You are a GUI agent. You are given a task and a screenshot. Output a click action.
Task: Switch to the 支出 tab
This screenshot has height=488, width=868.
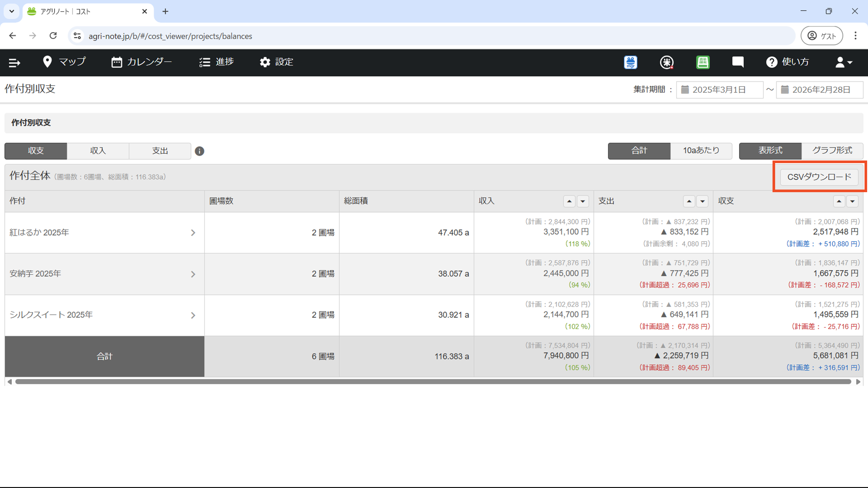click(160, 151)
